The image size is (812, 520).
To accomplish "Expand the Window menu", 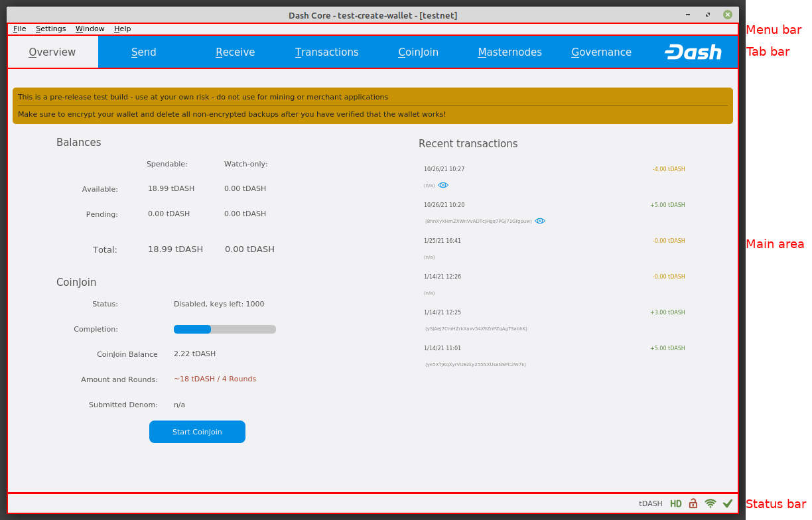I will tap(90, 29).
